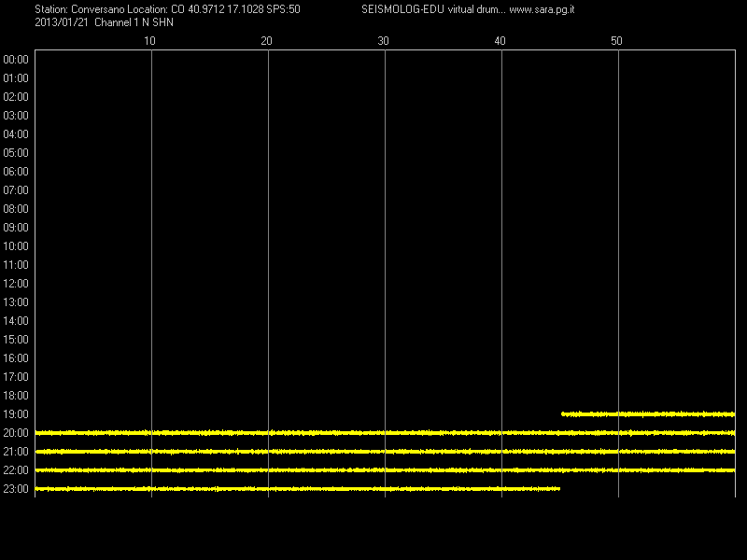Click the 05:00 hour label

[16, 153]
